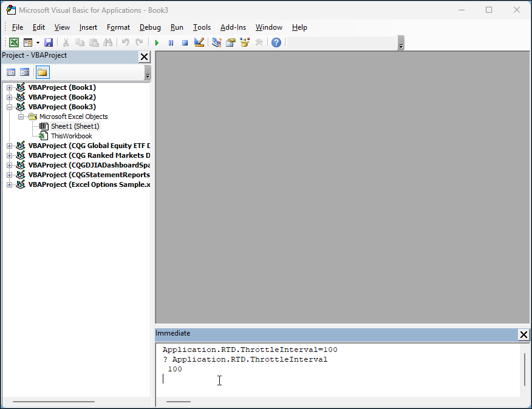The width and height of the screenshot is (532, 409).
Task: Click the 100 result line in Immediate
Action: point(175,369)
